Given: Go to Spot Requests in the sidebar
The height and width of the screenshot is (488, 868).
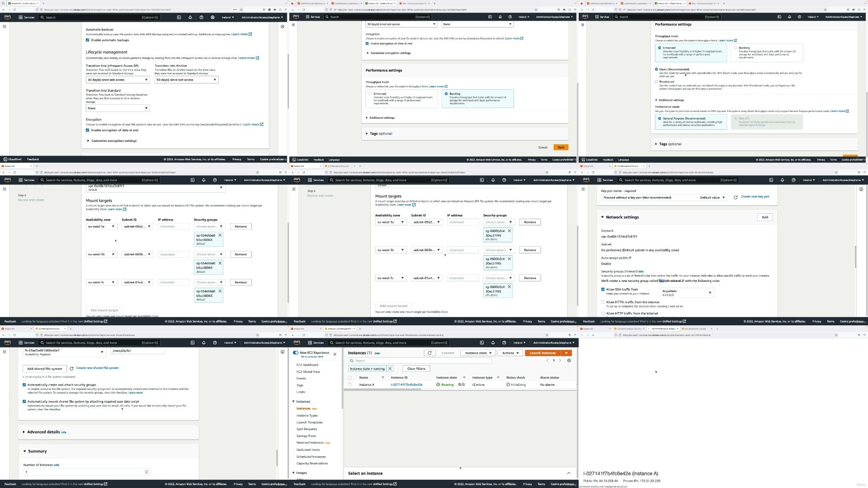Looking at the screenshot, I should 307,429.
